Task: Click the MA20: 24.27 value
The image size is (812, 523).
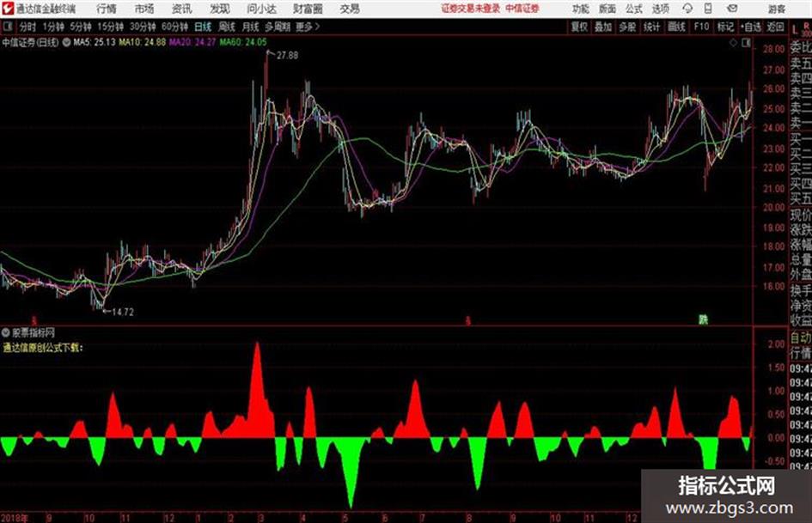Action: [x=192, y=42]
